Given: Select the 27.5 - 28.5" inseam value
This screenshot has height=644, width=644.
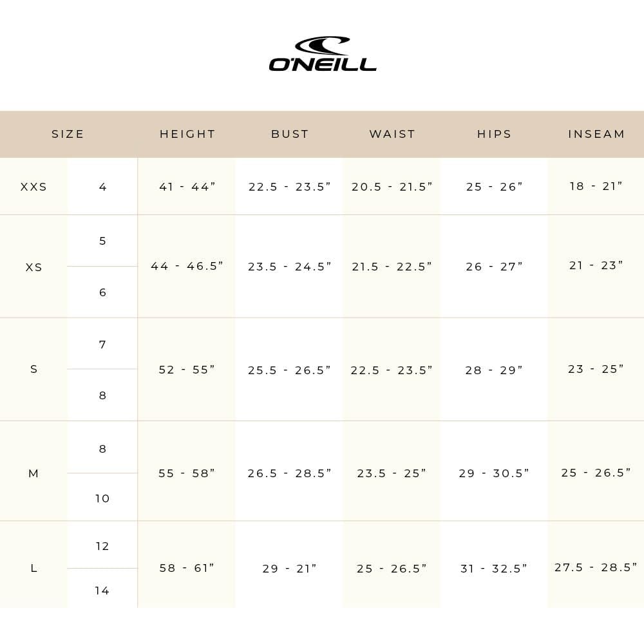Looking at the screenshot, I should (596, 567).
